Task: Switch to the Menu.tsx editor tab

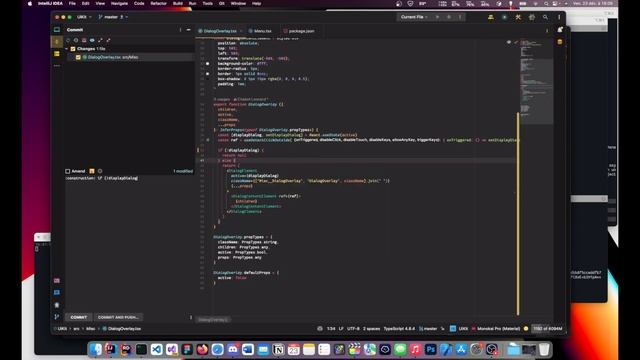Action: (260, 31)
